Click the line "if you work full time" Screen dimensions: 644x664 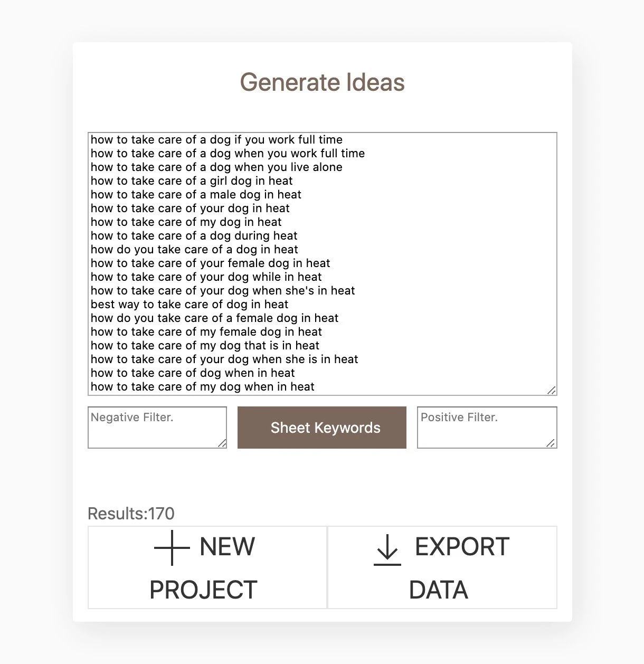(x=216, y=140)
